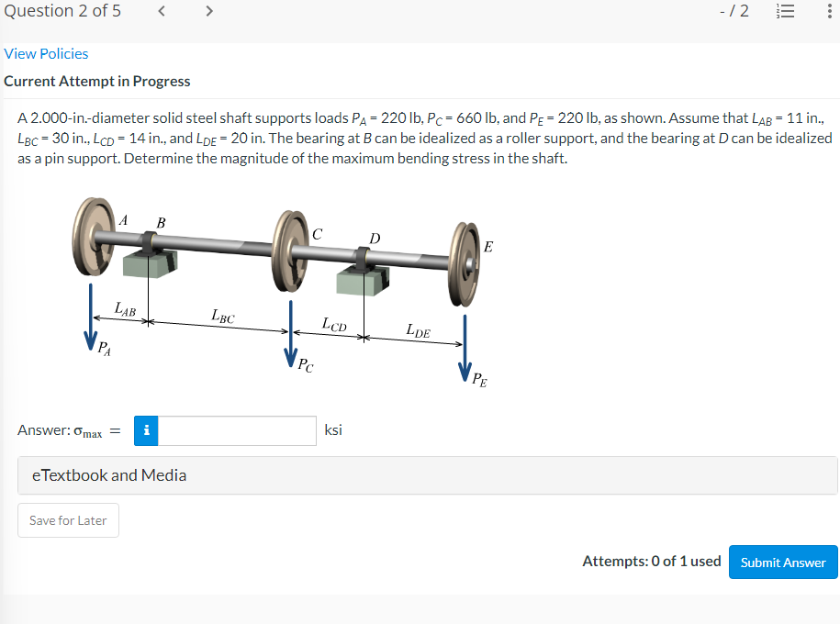Click the Save for Later button
The image size is (840, 624).
point(68,520)
